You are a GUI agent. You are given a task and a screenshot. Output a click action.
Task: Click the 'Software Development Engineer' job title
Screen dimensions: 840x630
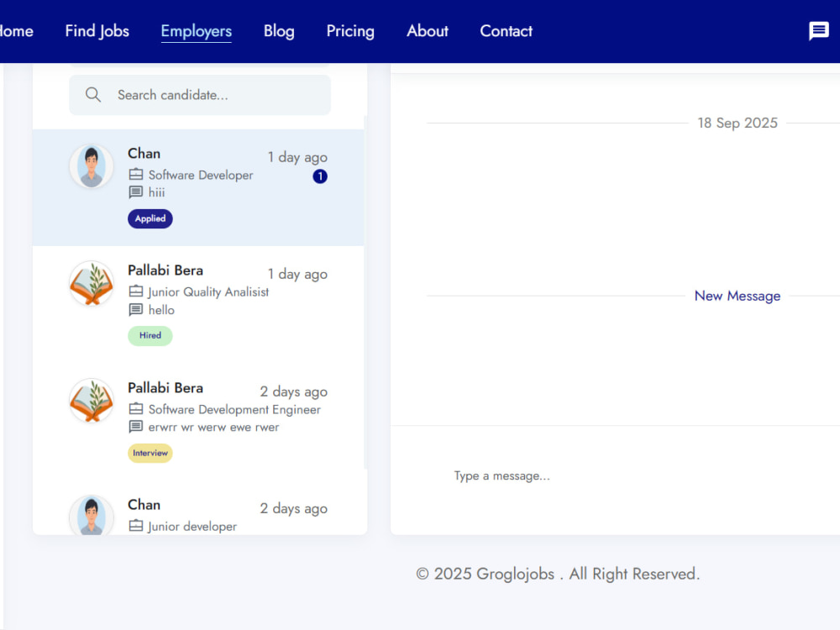(x=234, y=410)
